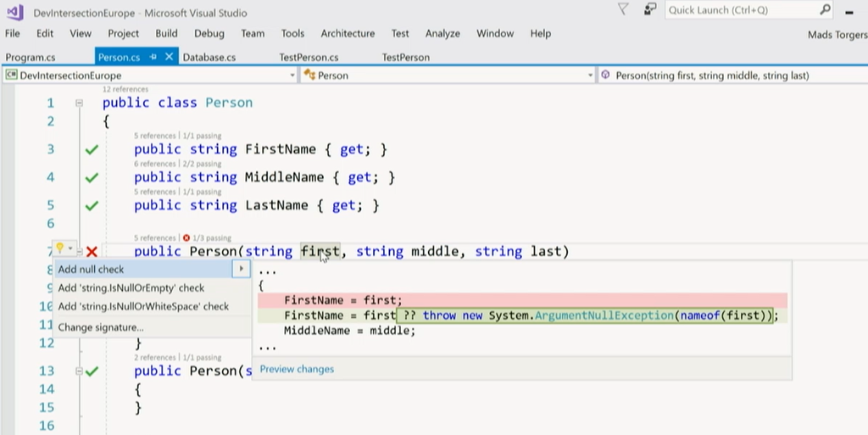The image size is (868, 435).
Task: Click the passing test checkmark beside MiddleName
Action: 92,178
